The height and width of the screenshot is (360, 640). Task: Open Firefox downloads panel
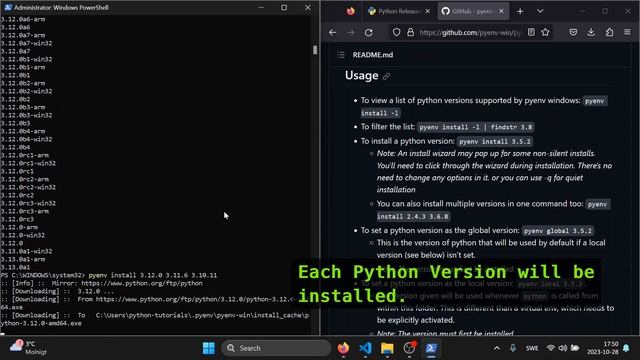pos(591,32)
